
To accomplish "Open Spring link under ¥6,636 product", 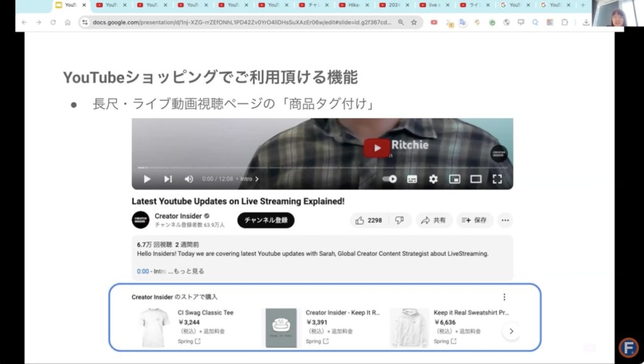I will (x=445, y=341).
